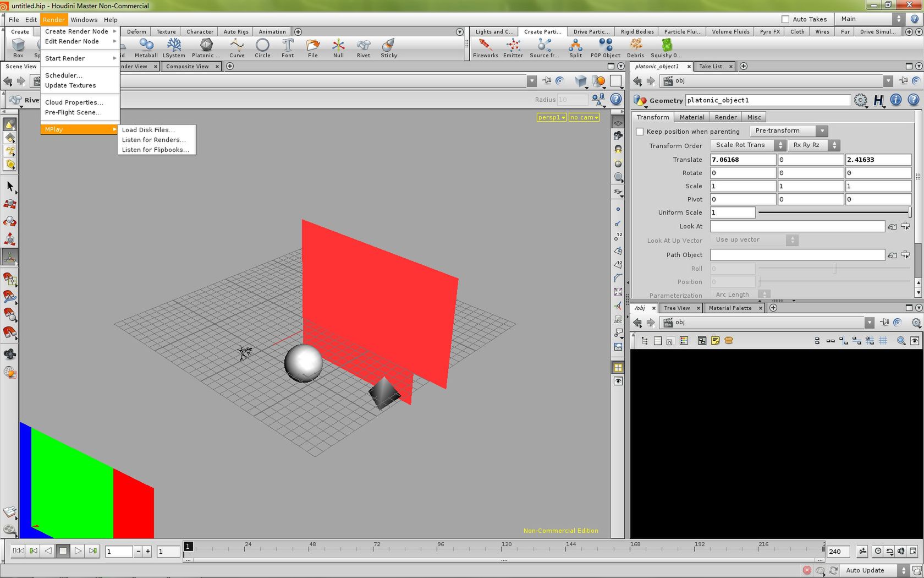924x578 pixels.
Task: Select the Split particle tool
Action: coord(576,48)
